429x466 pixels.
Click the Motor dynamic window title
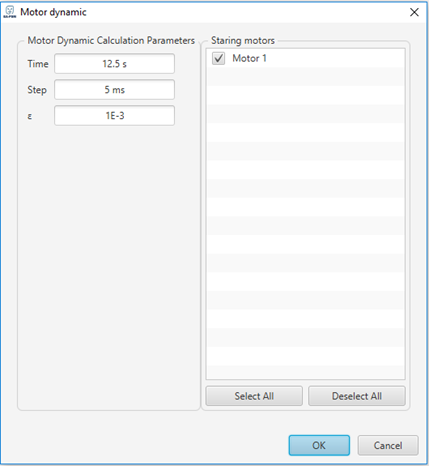53,12
